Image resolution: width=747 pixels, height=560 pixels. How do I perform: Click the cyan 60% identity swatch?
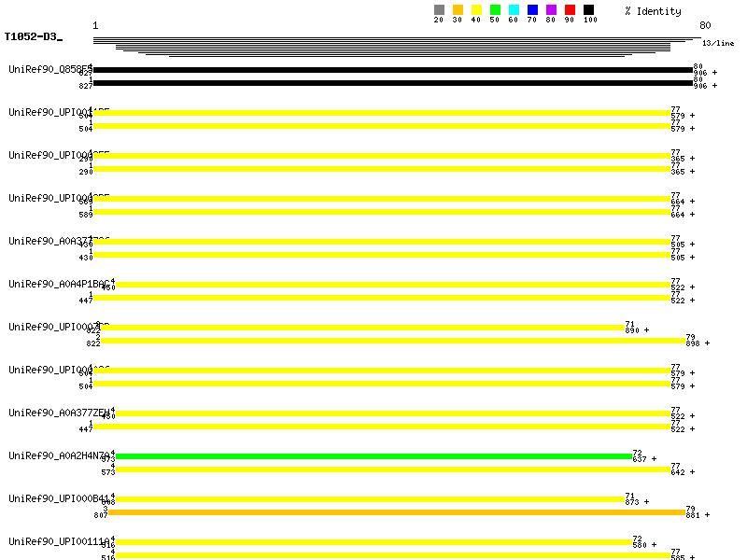coord(514,10)
